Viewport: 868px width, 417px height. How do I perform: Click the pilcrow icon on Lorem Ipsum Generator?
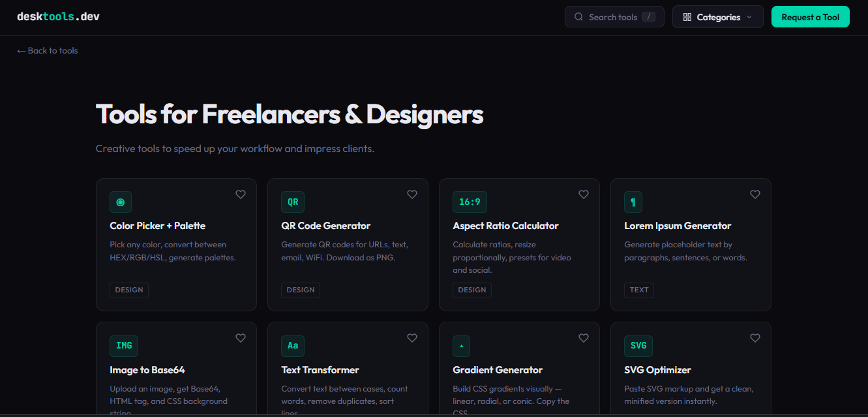tap(633, 202)
